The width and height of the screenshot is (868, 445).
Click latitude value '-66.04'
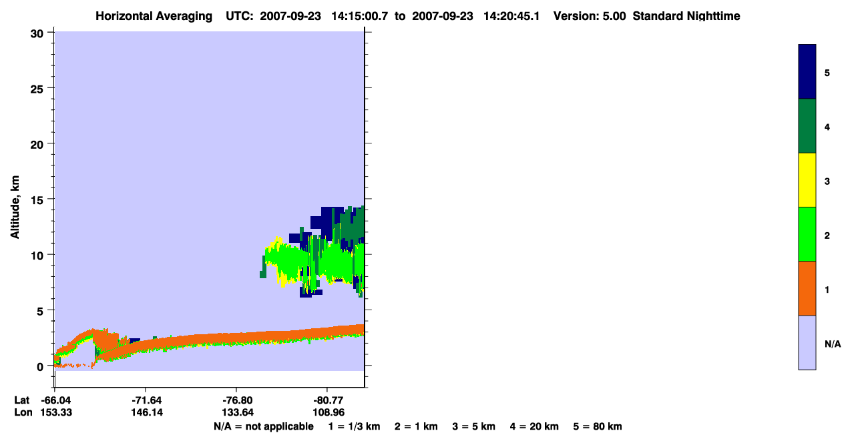[x=55, y=400]
